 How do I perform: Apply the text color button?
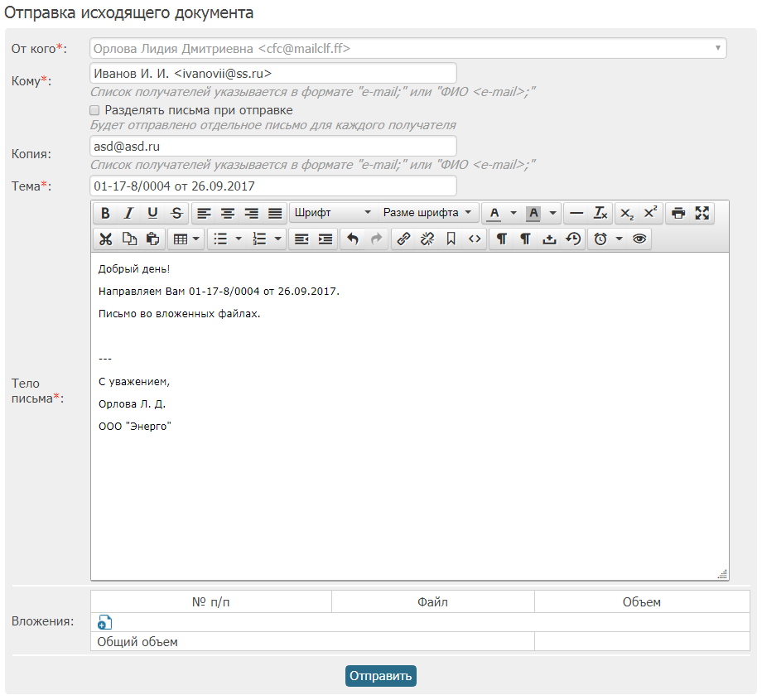(494, 213)
